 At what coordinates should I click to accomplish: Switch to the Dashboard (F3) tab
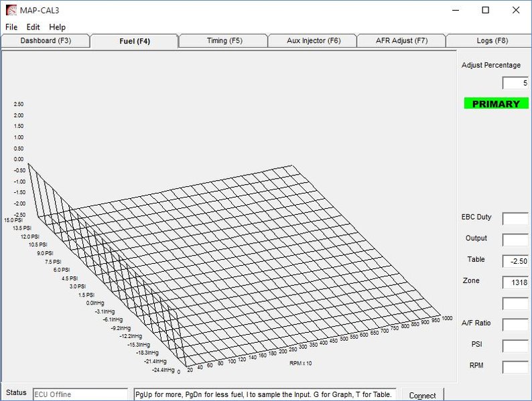(46, 41)
